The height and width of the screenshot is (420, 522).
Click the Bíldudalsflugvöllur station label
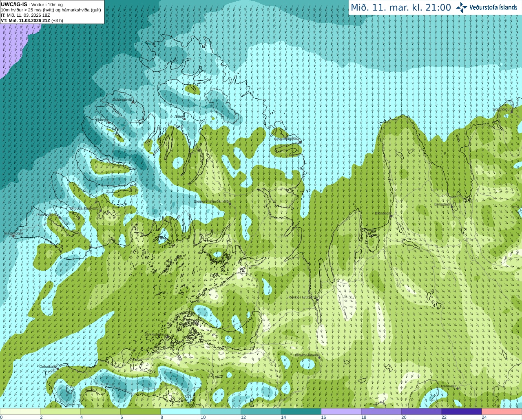point(85,208)
